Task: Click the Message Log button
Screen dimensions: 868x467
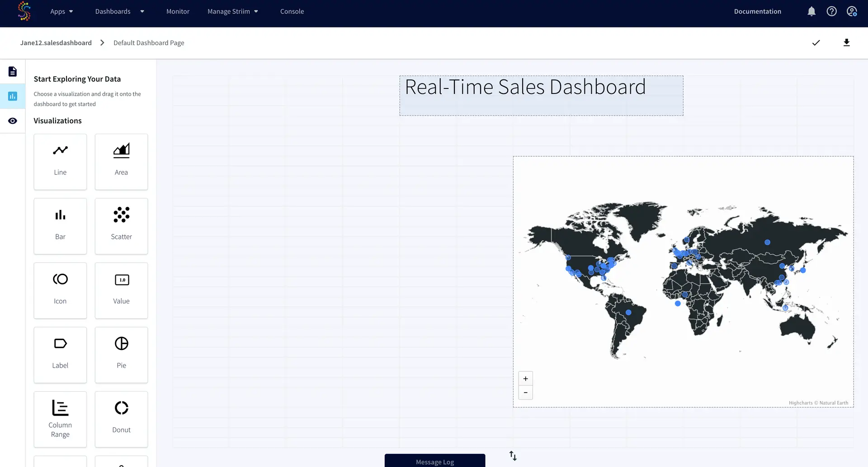Action: (x=434, y=461)
